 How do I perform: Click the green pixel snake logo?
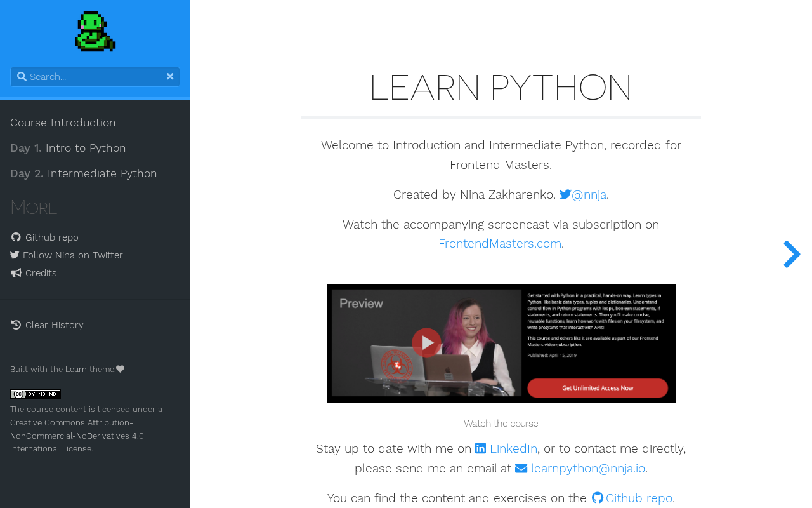click(95, 32)
